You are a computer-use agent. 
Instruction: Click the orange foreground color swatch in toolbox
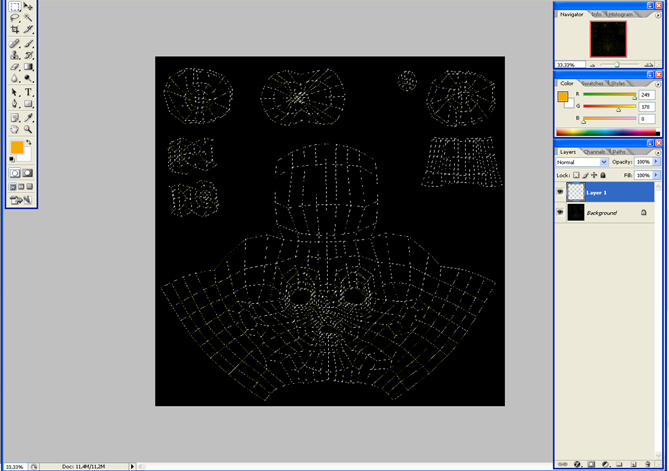tap(17, 147)
